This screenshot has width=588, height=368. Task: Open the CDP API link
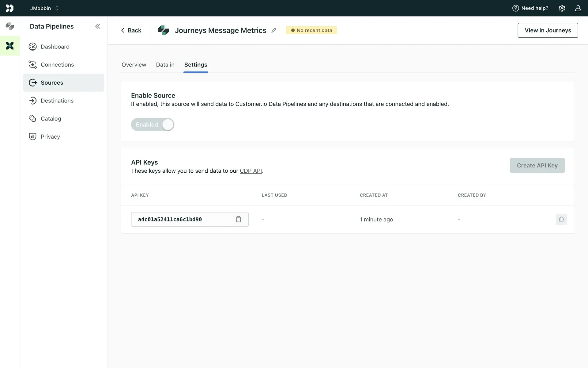[251, 171]
